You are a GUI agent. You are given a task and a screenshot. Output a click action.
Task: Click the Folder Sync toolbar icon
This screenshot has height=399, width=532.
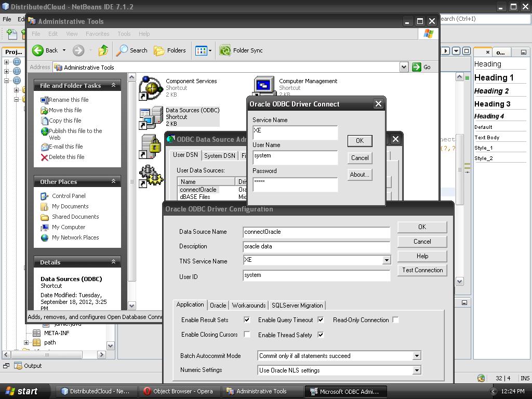point(225,50)
